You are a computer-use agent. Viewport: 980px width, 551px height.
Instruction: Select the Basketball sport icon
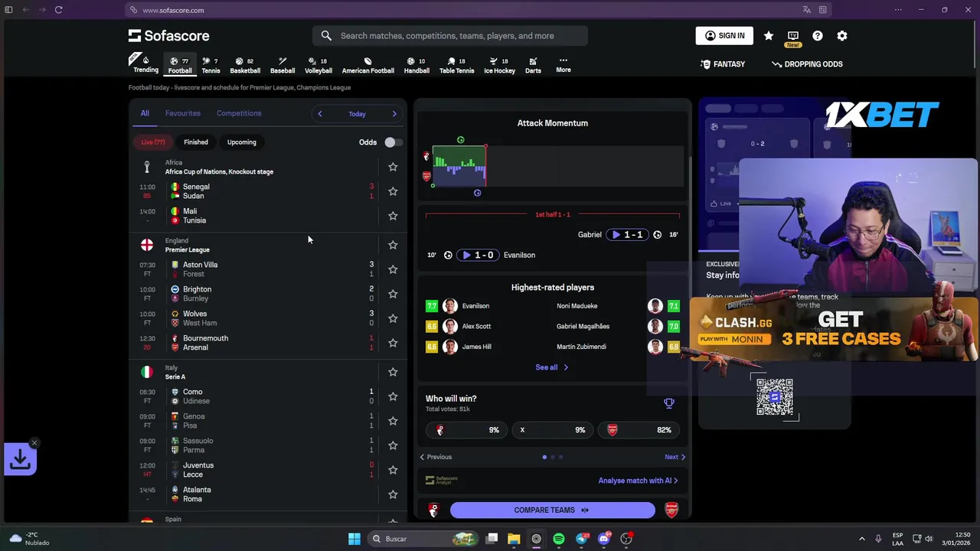coord(245,66)
